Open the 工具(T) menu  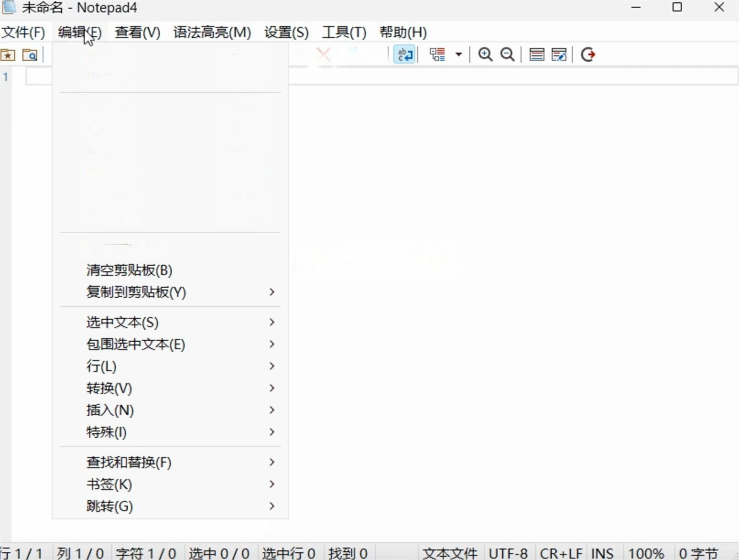coord(344,32)
